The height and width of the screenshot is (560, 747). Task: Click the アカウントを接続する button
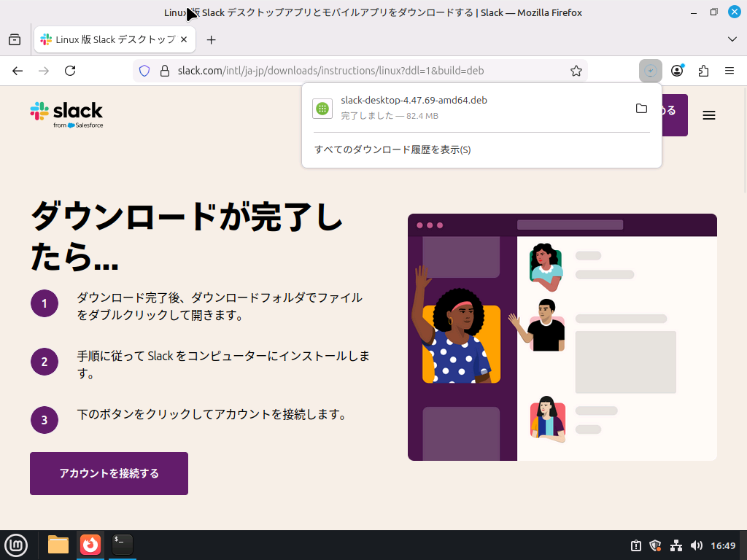(108, 473)
